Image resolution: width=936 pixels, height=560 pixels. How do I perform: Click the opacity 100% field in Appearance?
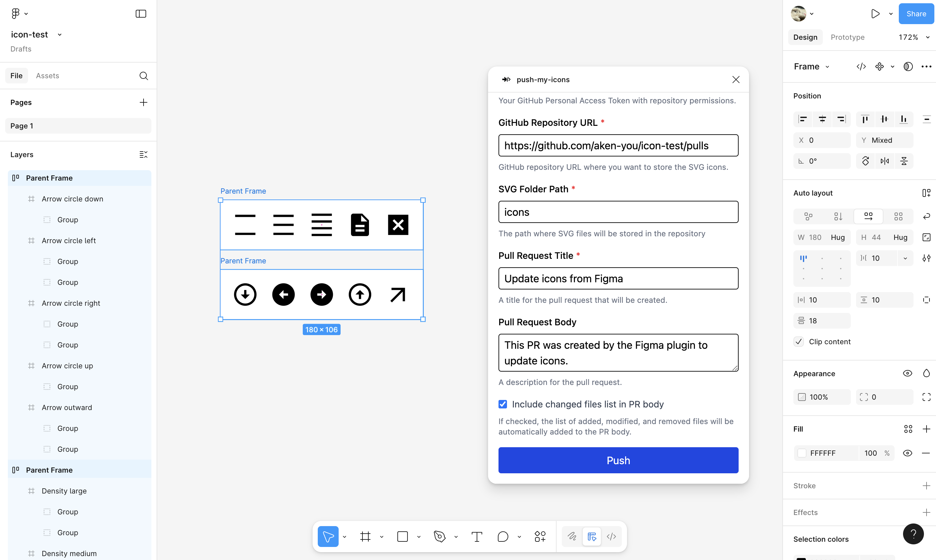click(821, 397)
